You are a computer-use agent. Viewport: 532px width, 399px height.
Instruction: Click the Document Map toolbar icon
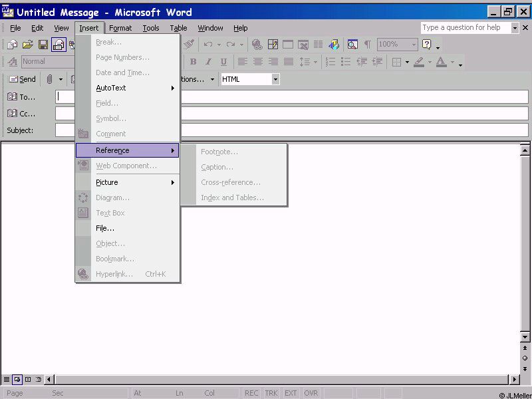(x=352, y=45)
